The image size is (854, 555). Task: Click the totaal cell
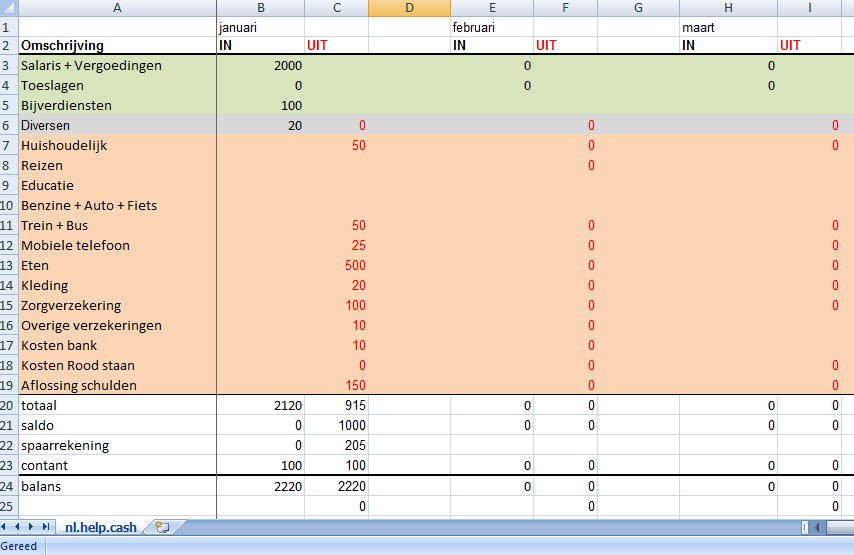click(117, 405)
